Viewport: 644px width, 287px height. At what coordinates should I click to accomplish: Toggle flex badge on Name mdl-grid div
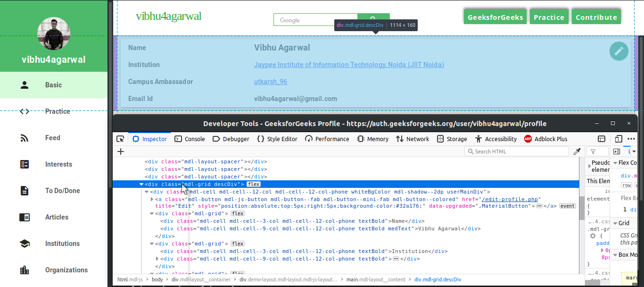(237, 213)
